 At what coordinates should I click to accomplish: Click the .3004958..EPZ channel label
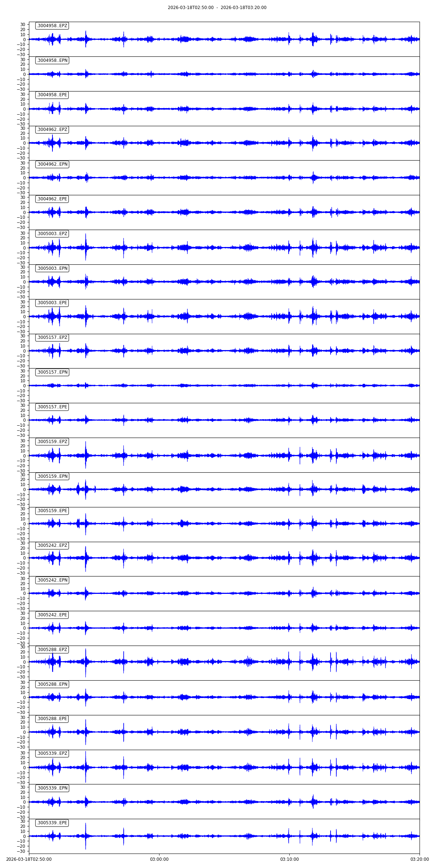(52, 26)
